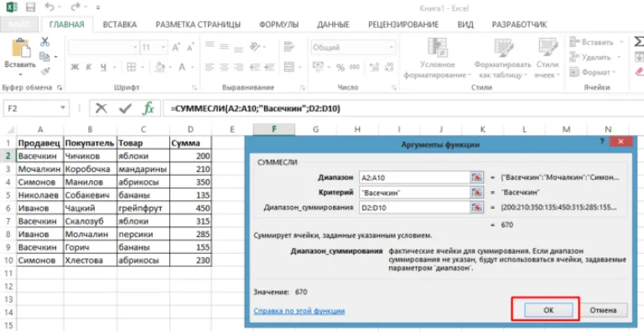The height and width of the screenshot is (331, 644).
Task: Toggle underline Ч formatting
Action: point(103,67)
